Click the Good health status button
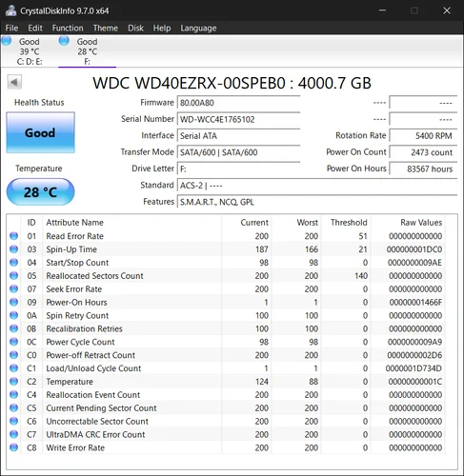This screenshot has width=464, height=476. tap(40, 132)
